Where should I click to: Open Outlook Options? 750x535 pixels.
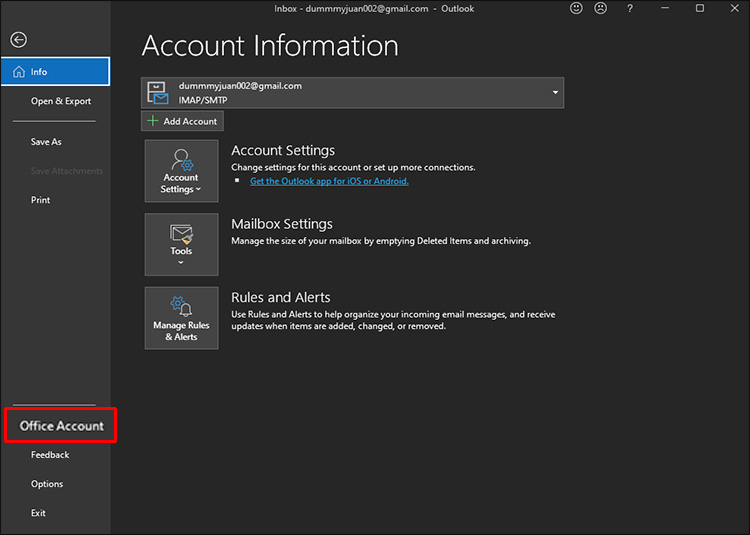coord(47,484)
